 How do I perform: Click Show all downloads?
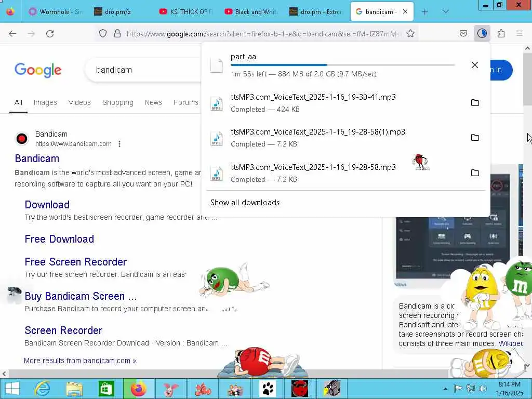point(245,203)
